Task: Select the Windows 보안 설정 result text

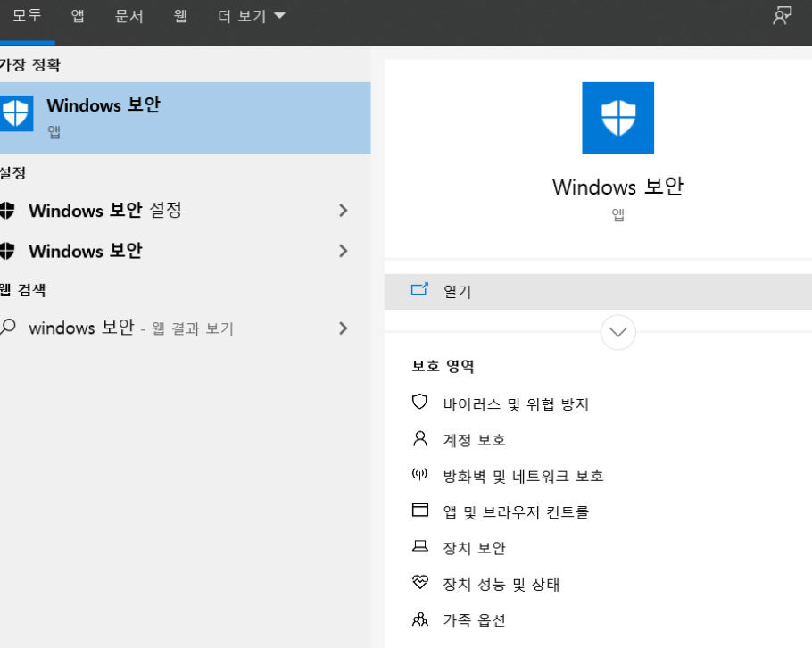Action: 105,211
